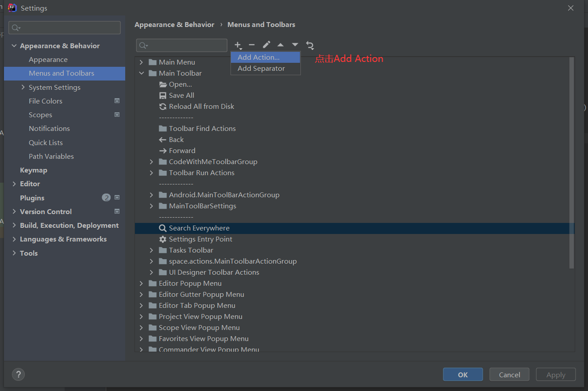Click the project-level icon beside Version Control
This screenshot has height=391, width=588.
(x=117, y=211)
